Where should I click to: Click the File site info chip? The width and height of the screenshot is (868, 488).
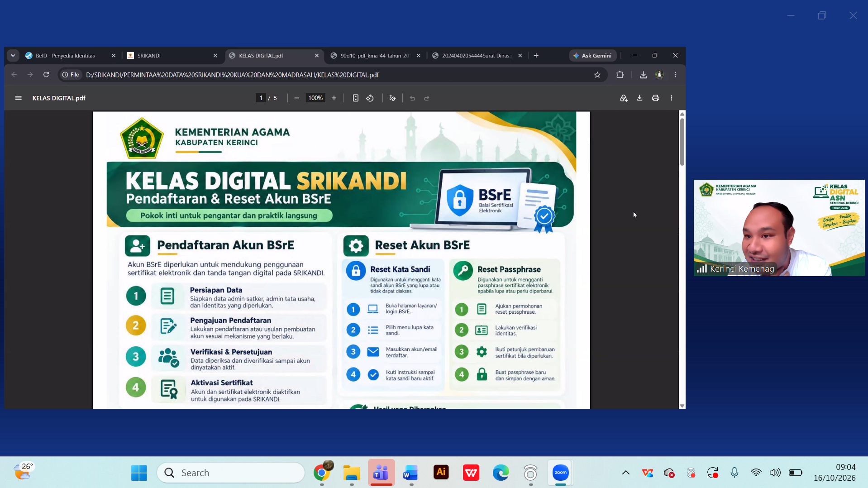tap(71, 75)
